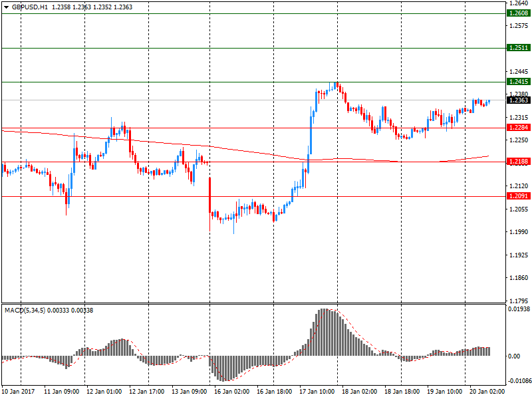Click the 1.1990 price scale value
Viewport: 532px width, 399px height.
(519, 231)
